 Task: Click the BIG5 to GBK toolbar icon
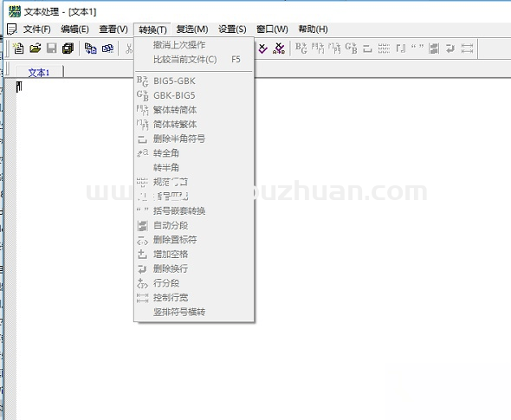pyautogui.click(x=301, y=48)
